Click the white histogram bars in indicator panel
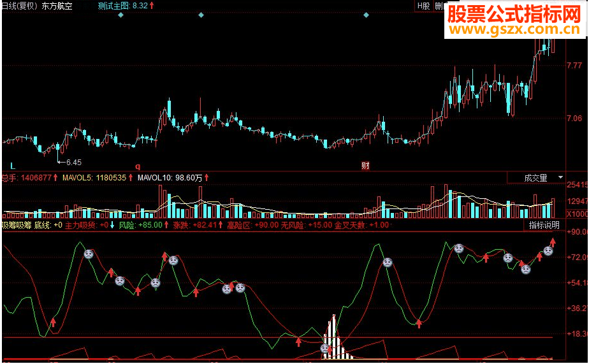This screenshot has height=364, width=589. click(337, 337)
